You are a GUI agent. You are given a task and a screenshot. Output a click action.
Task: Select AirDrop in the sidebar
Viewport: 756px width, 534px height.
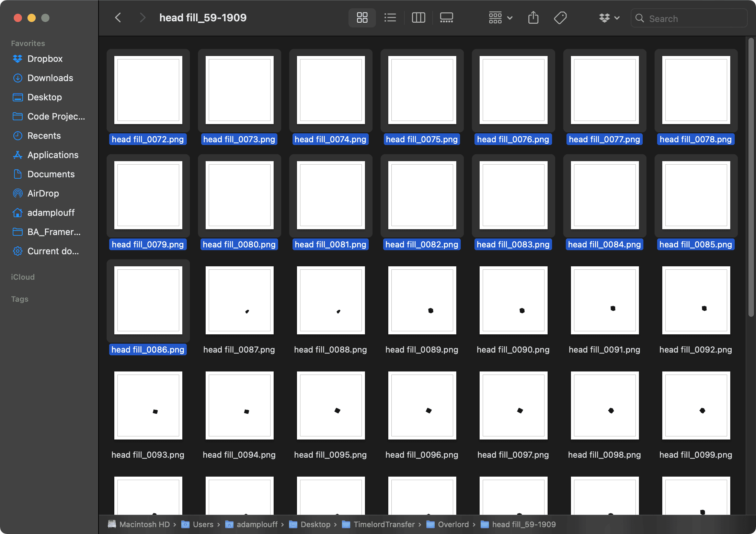click(43, 193)
